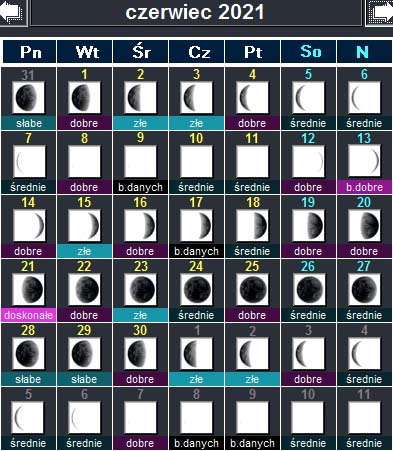Click the słabe label under day 28
Image resolution: width=393 pixels, height=451 pixels.
coord(28,379)
